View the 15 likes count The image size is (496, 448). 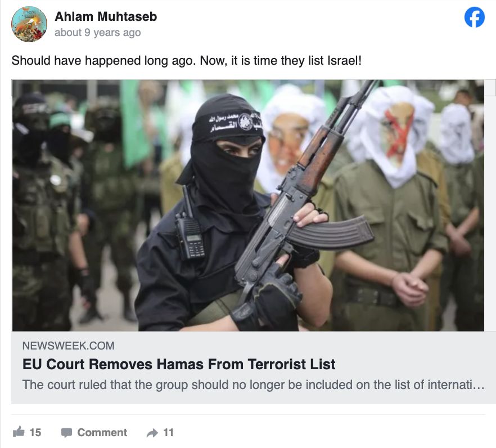pos(35,432)
